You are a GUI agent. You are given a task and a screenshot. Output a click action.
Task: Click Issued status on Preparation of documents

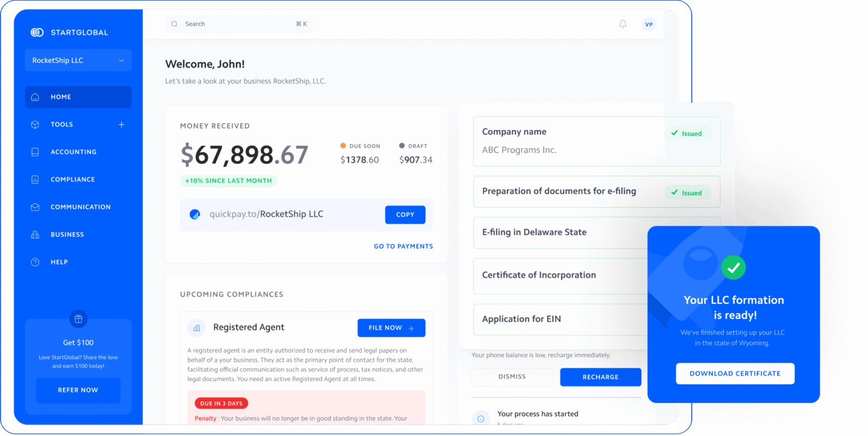point(687,193)
